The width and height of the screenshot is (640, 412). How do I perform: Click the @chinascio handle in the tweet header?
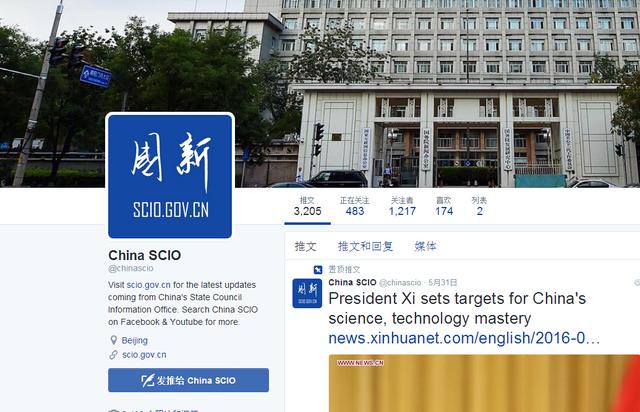[400, 283]
